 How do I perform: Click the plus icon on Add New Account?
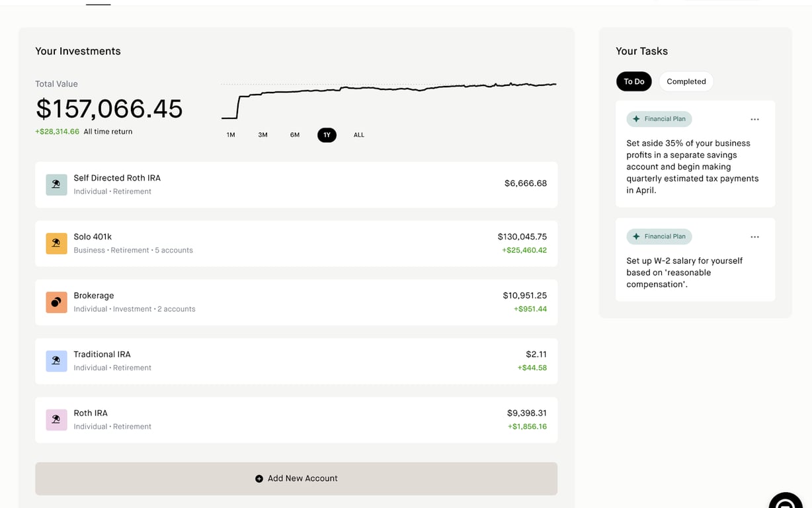[x=259, y=479]
